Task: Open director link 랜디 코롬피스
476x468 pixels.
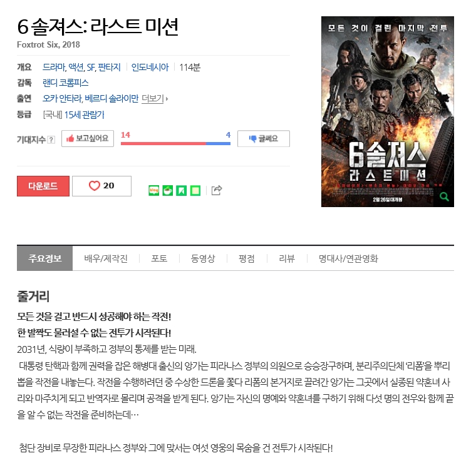Action: 66,83
